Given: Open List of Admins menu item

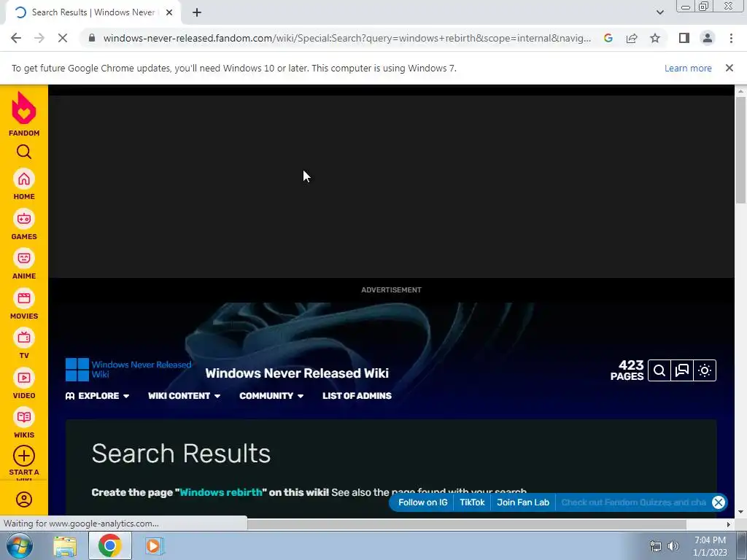Looking at the screenshot, I should coord(357,396).
